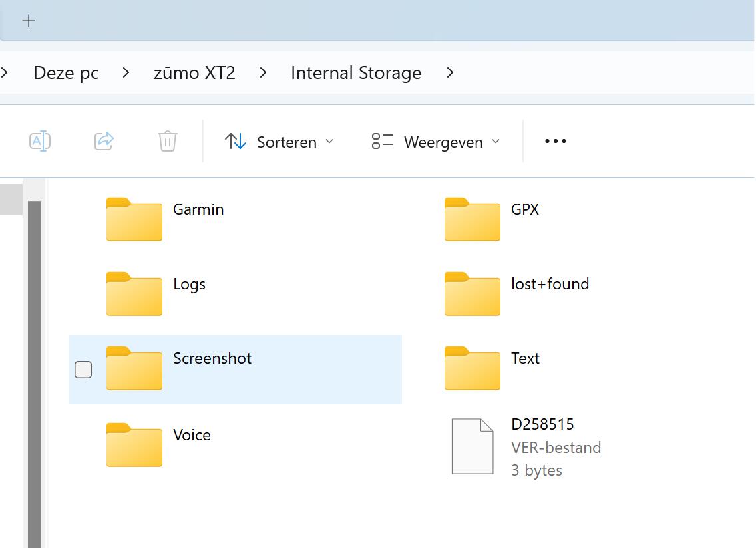Click the lost+found folder name

(x=550, y=284)
